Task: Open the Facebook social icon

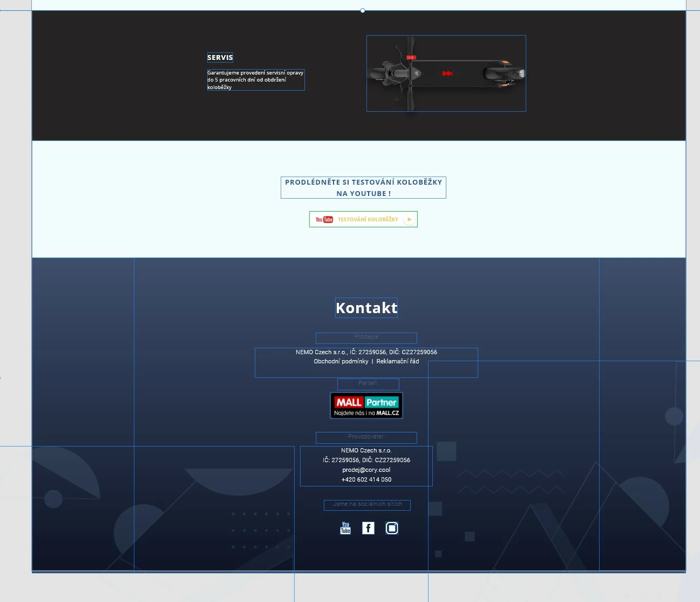Action: point(368,528)
